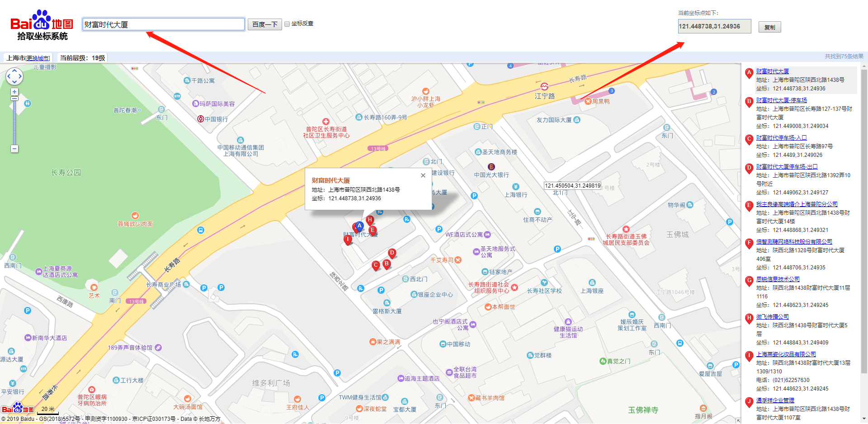Click the 百度一下 search button
Viewport: 868px width, 424px height.
[265, 24]
